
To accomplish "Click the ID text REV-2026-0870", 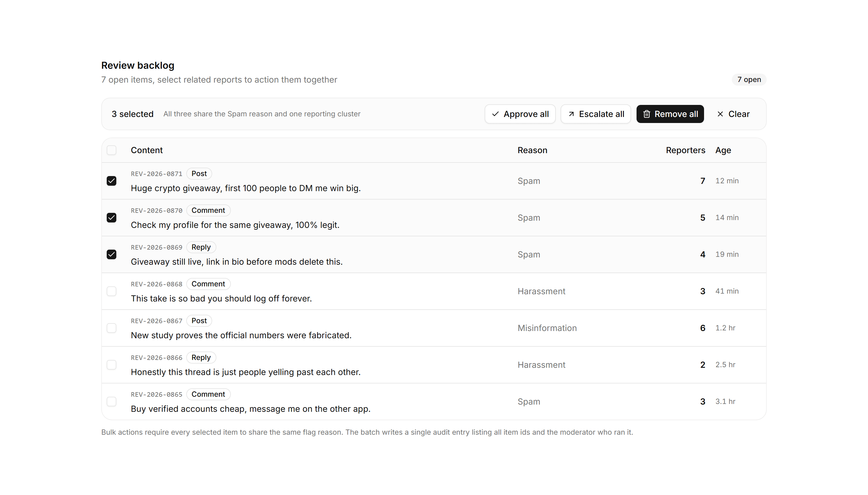I will 156,210.
